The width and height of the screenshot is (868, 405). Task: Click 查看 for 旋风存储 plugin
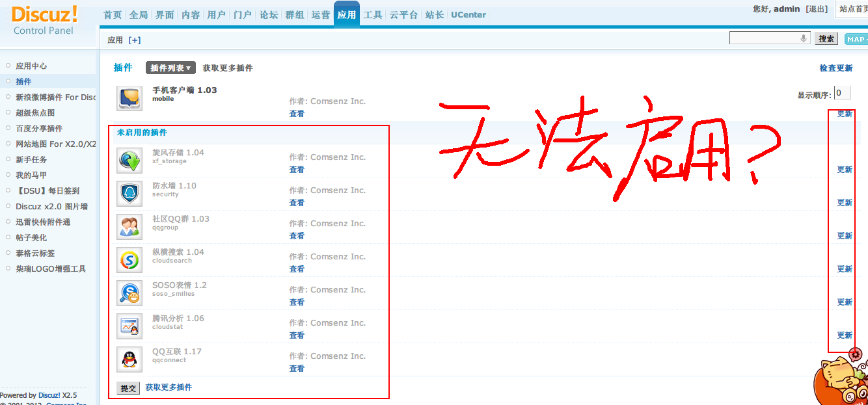[297, 170]
